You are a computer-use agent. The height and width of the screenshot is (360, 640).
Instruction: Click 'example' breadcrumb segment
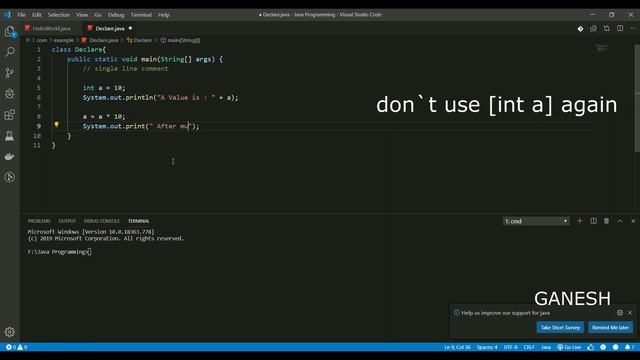point(64,40)
